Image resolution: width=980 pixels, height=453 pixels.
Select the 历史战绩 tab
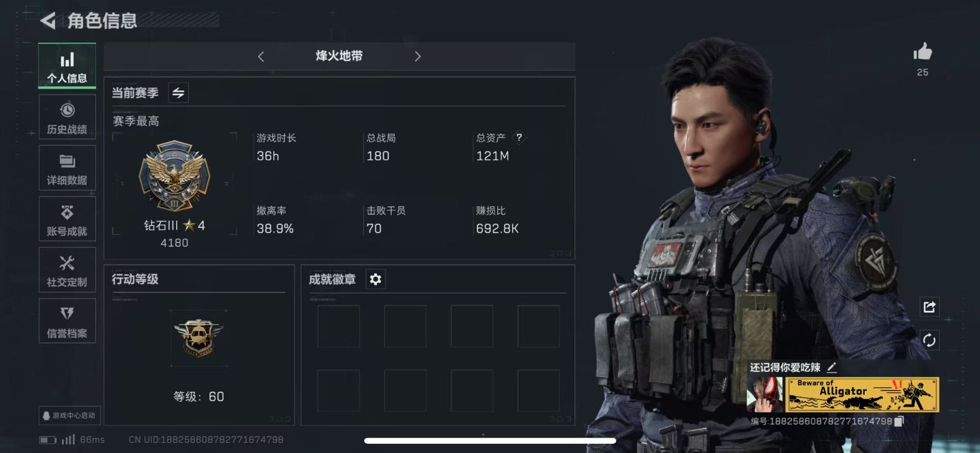click(67, 117)
